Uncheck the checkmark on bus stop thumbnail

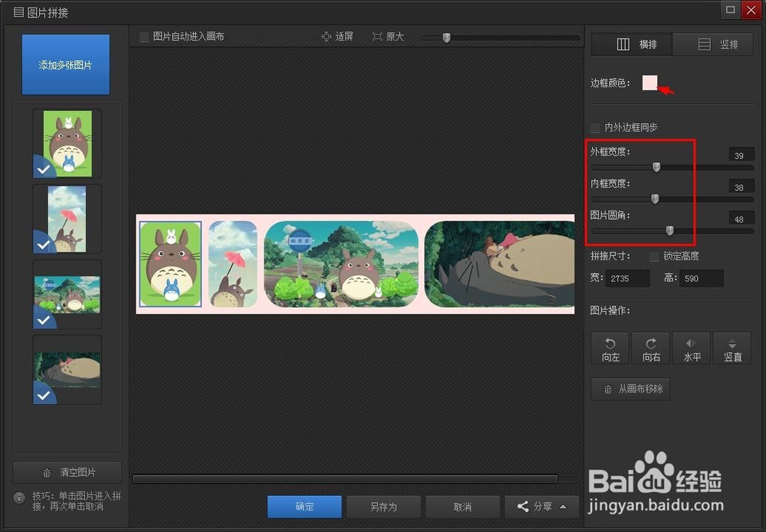44,318
